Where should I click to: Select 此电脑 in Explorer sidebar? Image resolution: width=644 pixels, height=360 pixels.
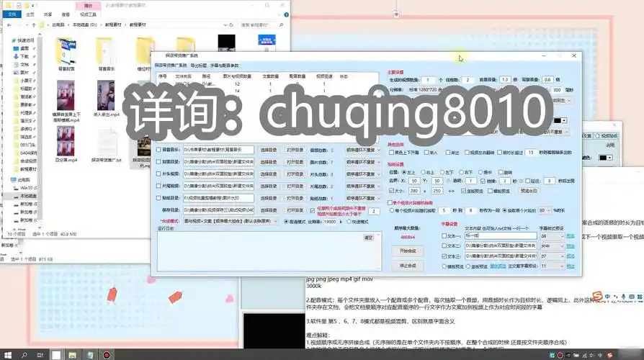click(x=21, y=180)
